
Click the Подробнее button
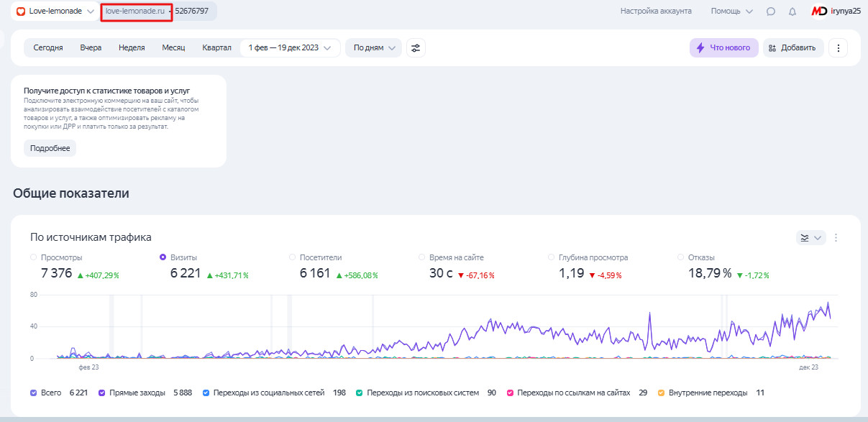point(50,148)
